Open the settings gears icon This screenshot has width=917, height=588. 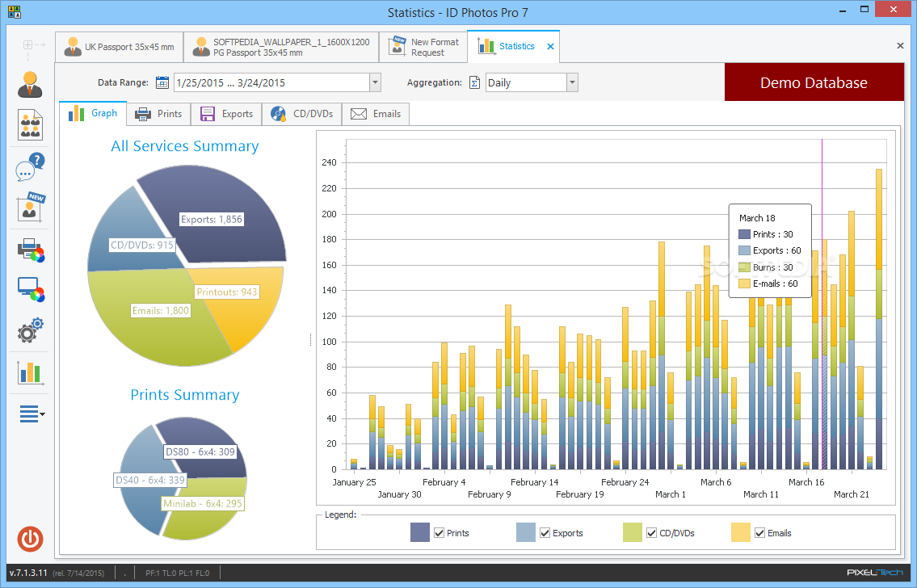(x=31, y=330)
